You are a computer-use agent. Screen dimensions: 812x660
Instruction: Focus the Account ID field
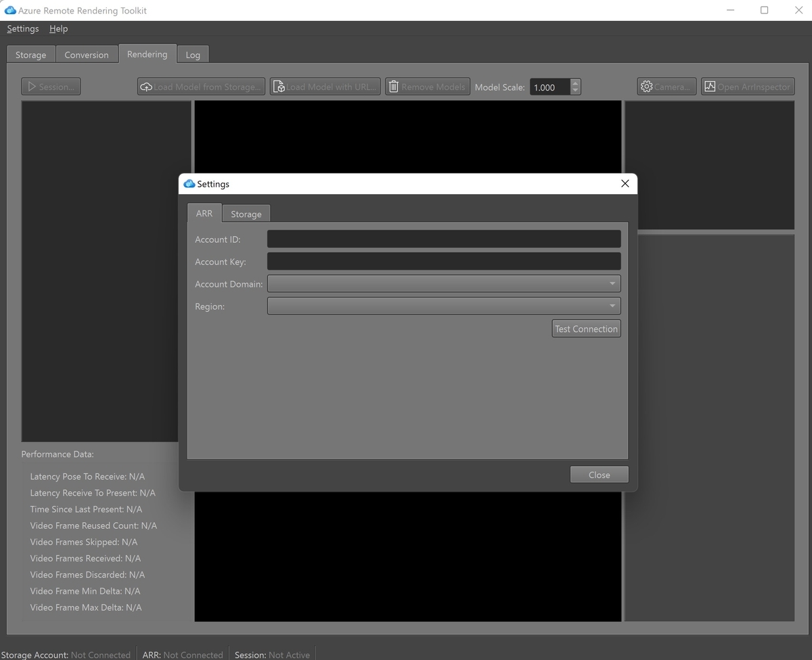[444, 239]
